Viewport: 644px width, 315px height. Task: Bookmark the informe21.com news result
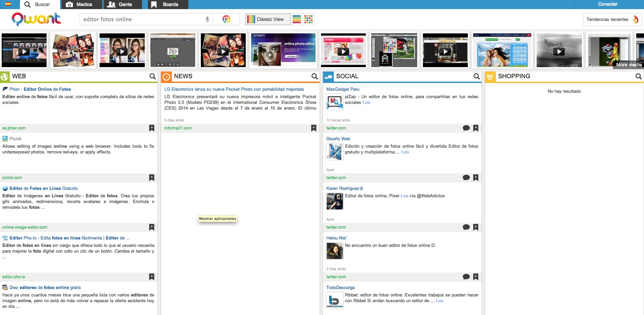314,128
